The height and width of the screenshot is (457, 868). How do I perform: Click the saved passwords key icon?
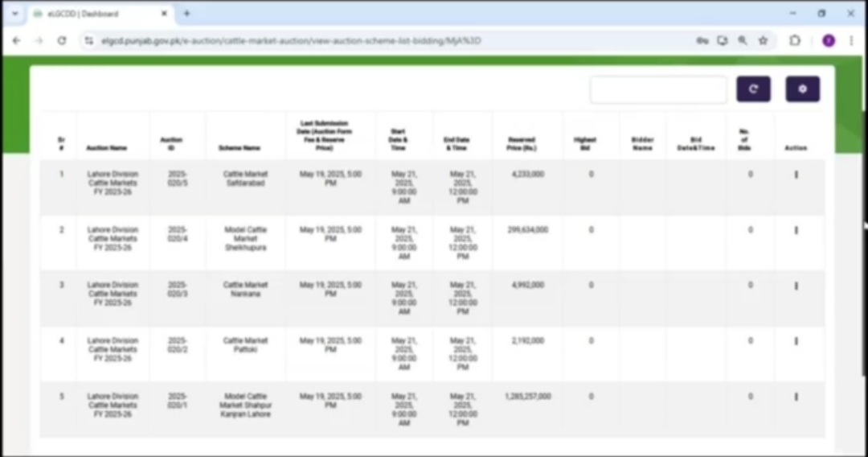click(x=702, y=40)
